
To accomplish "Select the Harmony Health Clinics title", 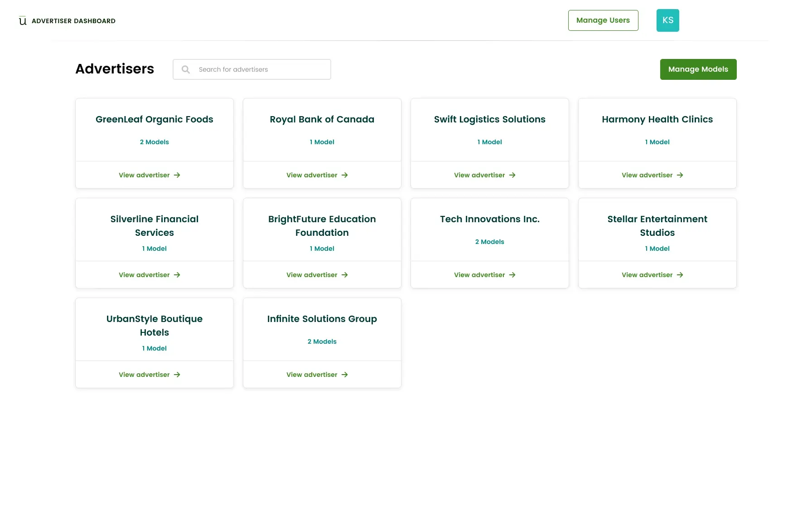I will coord(657,119).
